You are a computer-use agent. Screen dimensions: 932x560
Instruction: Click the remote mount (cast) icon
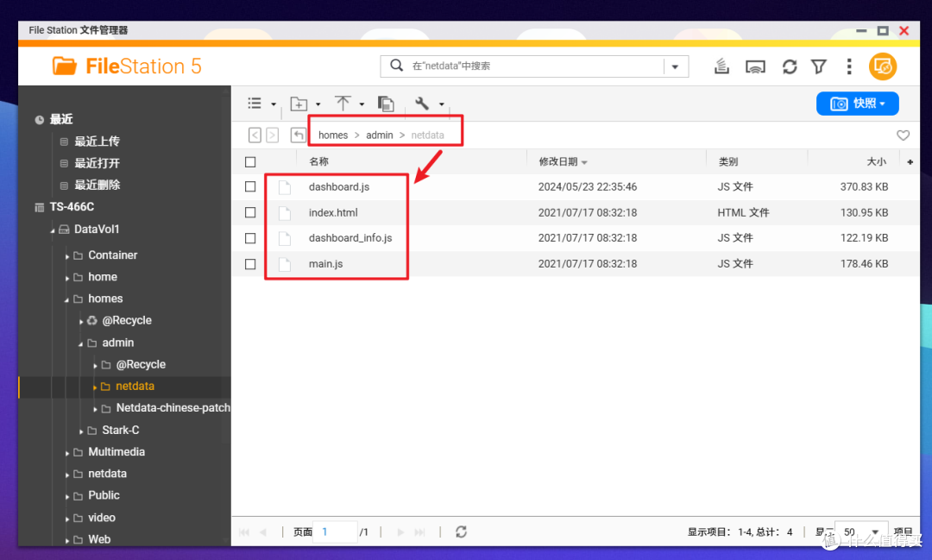pos(755,66)
